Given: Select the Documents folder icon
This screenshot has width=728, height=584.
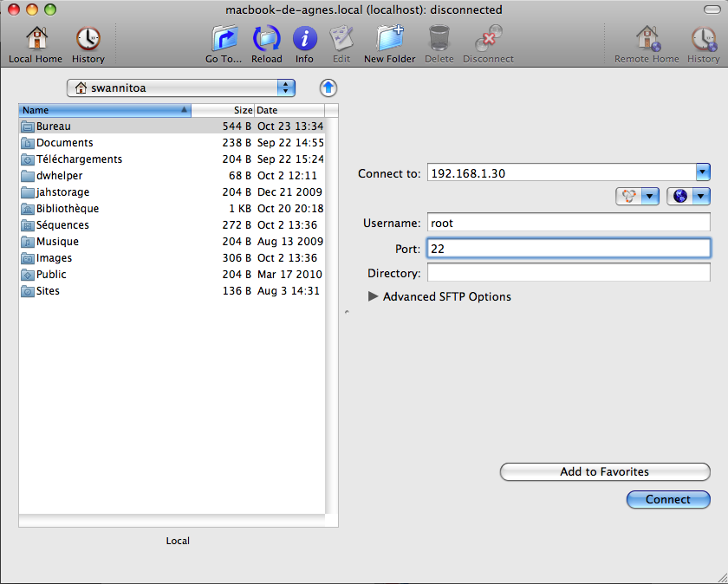Looking at the screenshot, I should coord(28,143).
